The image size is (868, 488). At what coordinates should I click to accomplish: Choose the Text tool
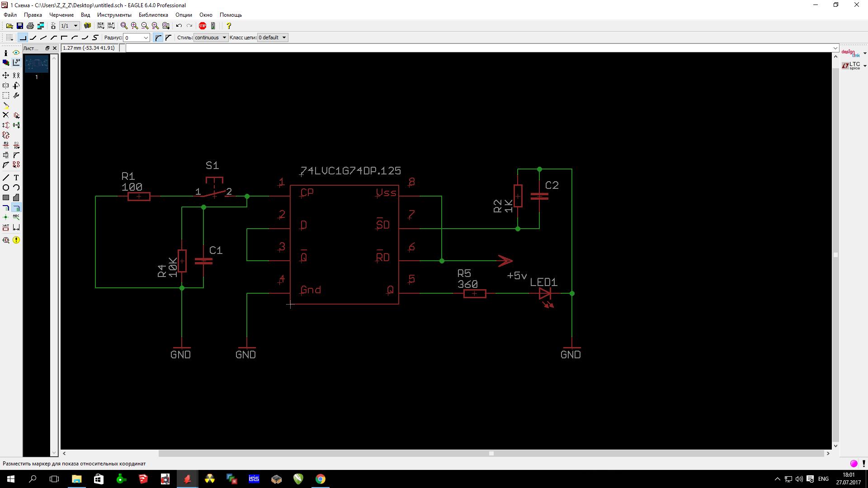(16, 178)
